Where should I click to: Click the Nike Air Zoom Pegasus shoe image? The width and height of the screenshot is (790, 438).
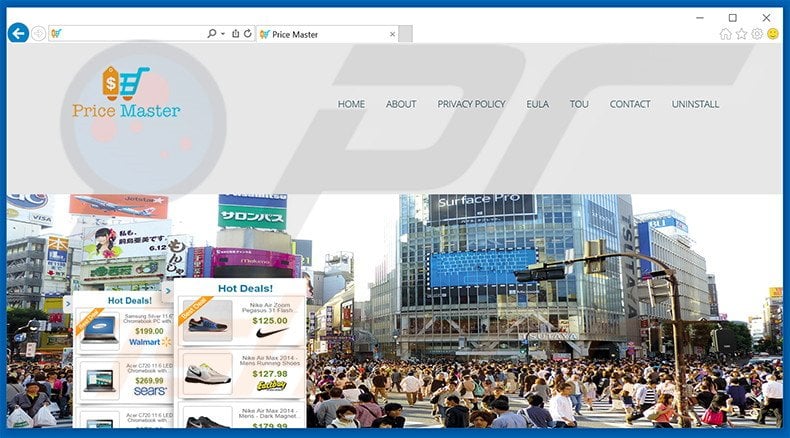208,321
